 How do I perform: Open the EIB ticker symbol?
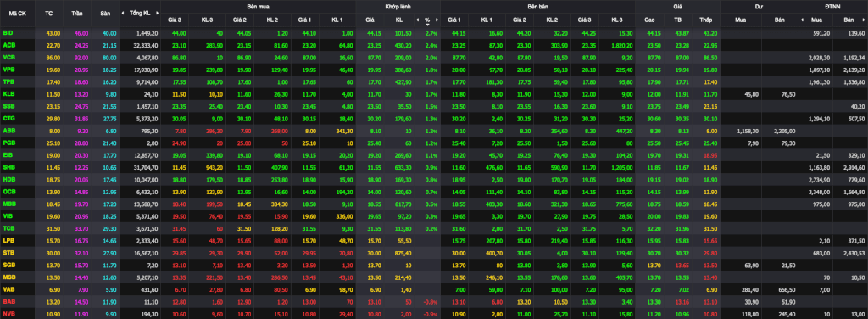[x=8, y=155]
